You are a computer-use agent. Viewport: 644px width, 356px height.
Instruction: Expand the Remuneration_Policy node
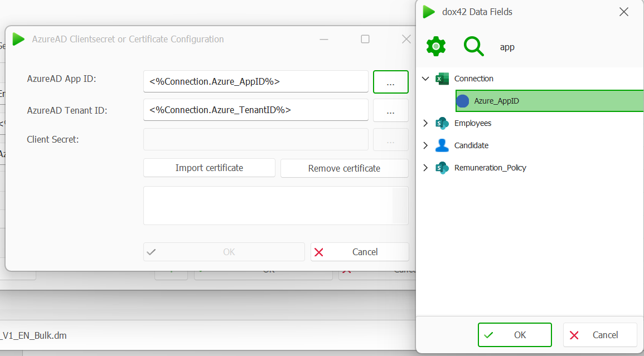point(425,168)
